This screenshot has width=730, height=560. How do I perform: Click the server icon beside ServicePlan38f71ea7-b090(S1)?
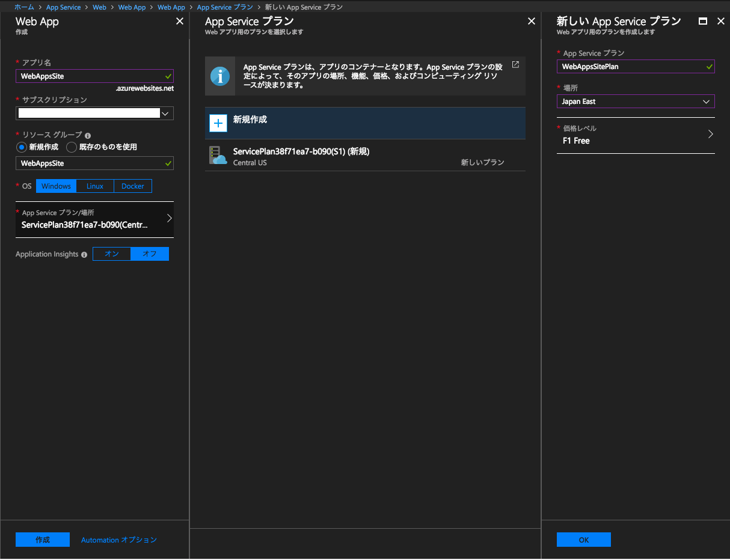[x=217, y=156]
